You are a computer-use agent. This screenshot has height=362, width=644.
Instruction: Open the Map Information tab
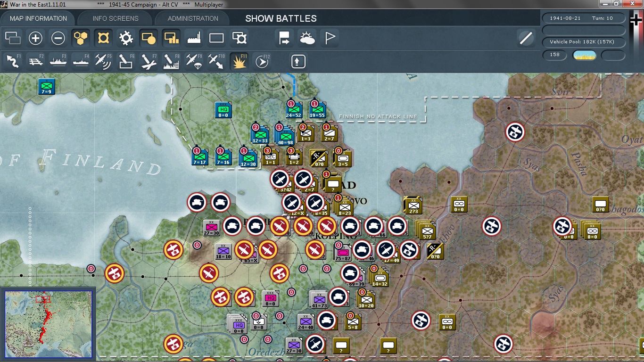point(39,18)
